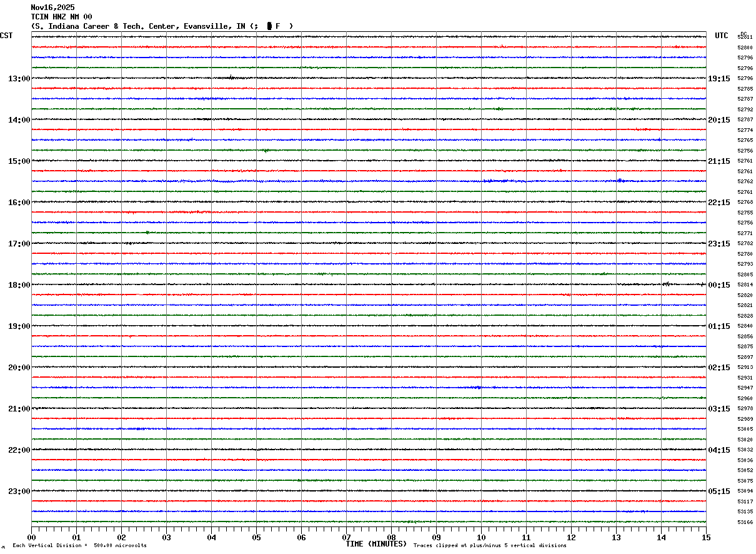Click the DC value "53166"

745,522
